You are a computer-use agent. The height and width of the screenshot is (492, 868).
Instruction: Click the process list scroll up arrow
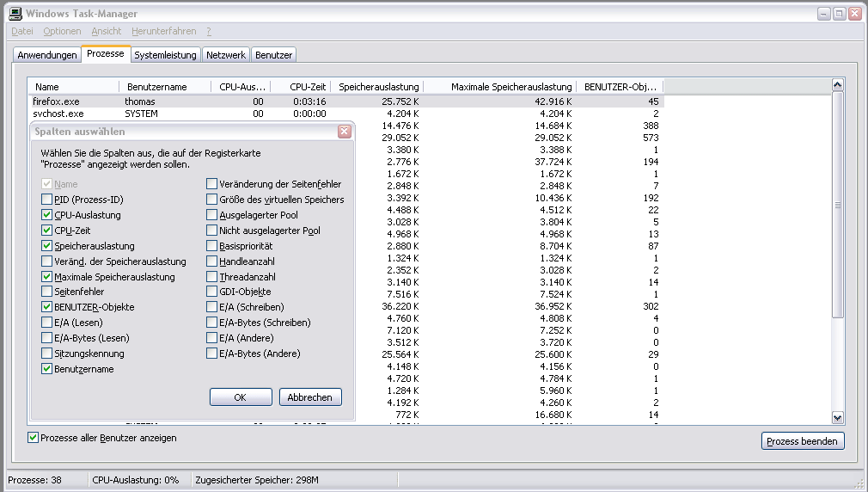(838, 85)
